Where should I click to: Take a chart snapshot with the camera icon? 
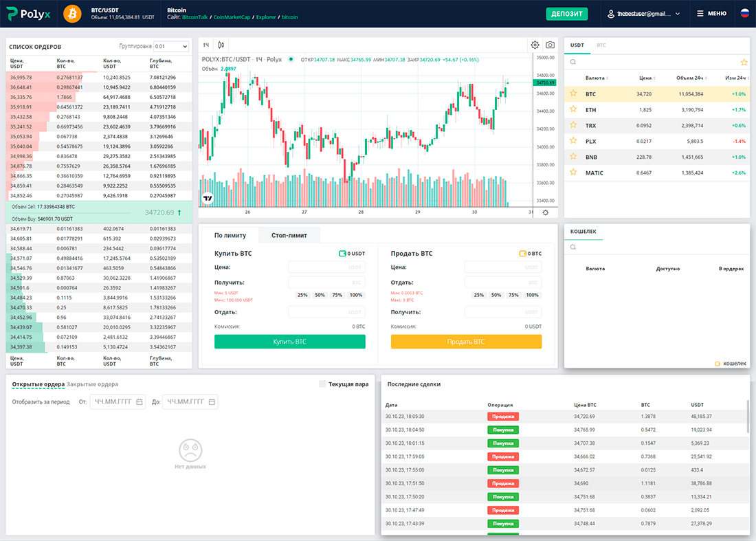point(551,44)
